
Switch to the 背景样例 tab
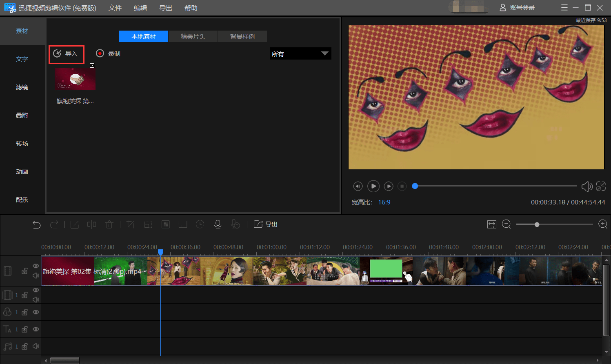click(242, 36)
